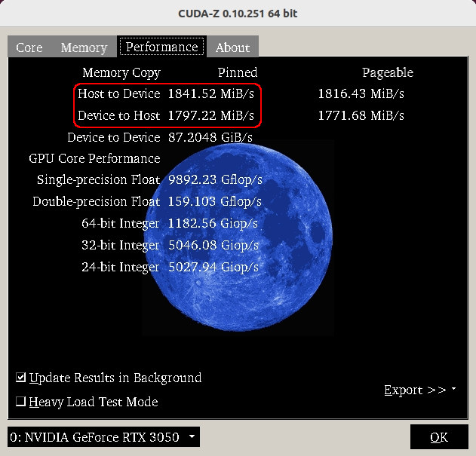Click the Memory Copy heading

pyautogui.click(x=121, y=73)
